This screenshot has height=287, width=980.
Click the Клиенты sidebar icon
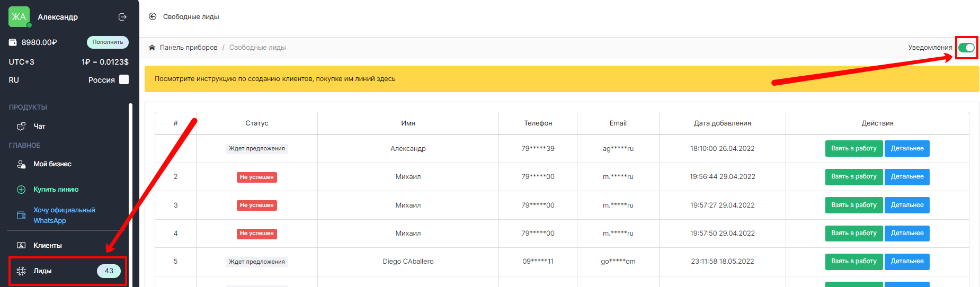(x=21, y=245)
